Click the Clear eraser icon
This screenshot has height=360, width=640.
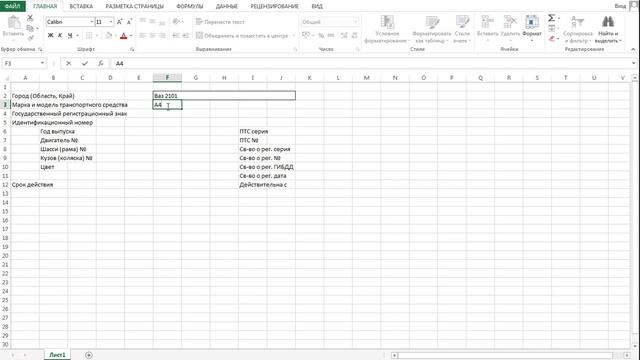click(551, 38)
